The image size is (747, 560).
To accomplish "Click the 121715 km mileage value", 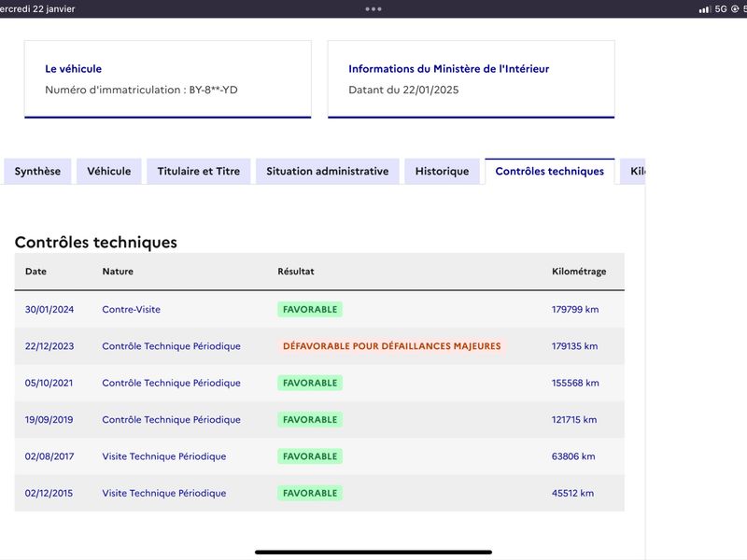I will tap(574, 419).
